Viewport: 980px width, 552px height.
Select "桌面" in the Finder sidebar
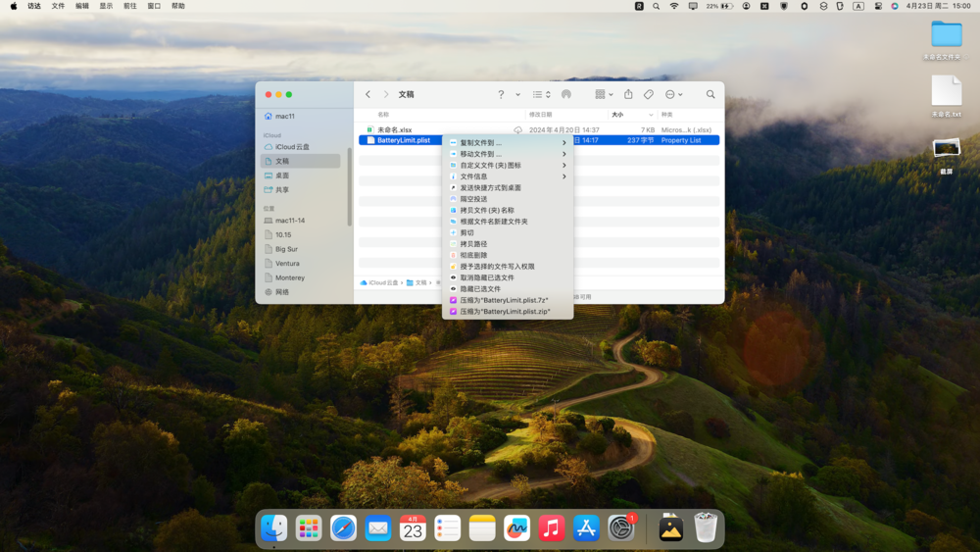(x=282, y=176)
